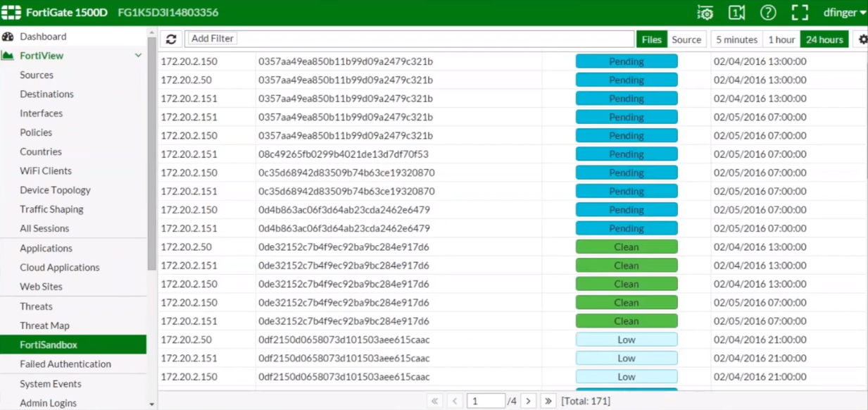Screen dimensions: 868x410
Task: Select the 24 hours time range
Action: (x=824, y=39)
